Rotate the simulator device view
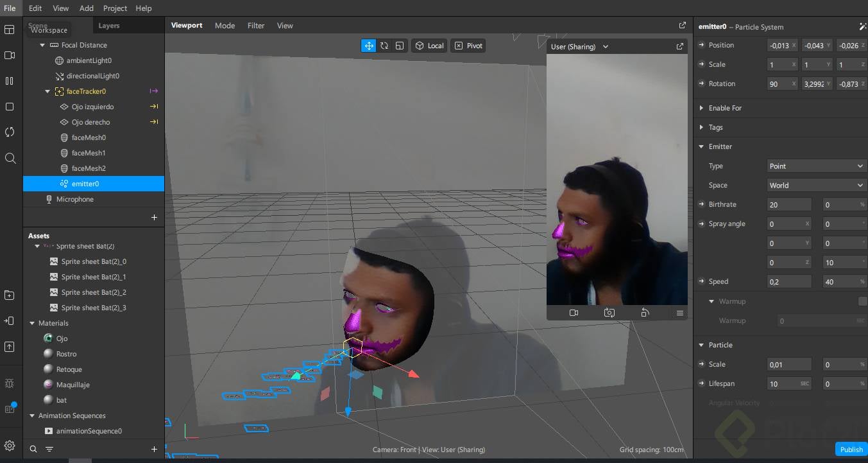This screenshot has width=868, height=463. 645,313
